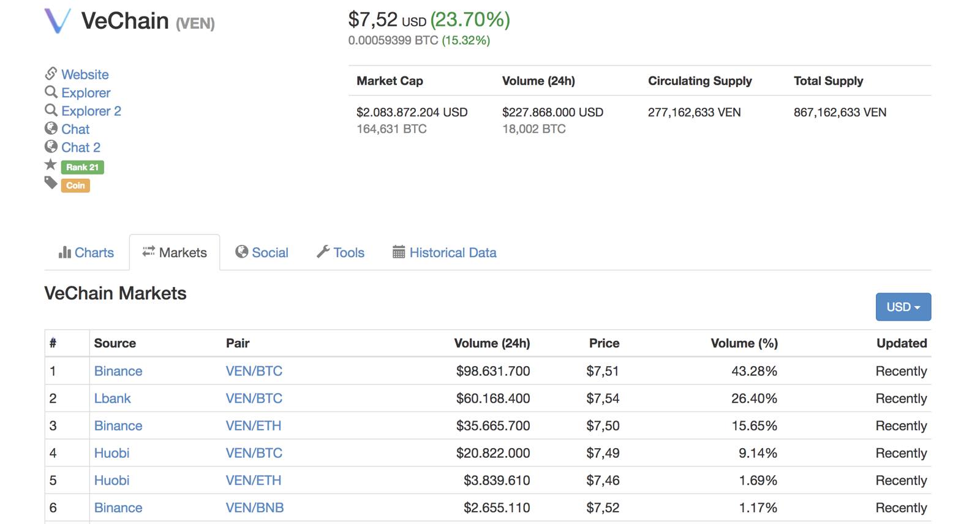Click the globe icon in Social tab
The width and height of the screenshot is (980, 524).
tap(242, 252)
